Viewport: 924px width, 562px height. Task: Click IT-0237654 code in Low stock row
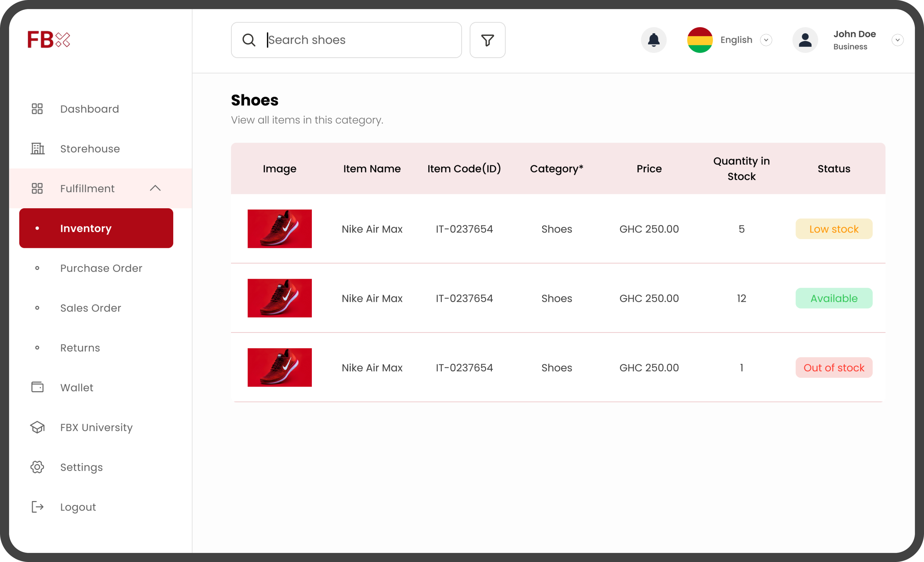click(x=464, y=229)
